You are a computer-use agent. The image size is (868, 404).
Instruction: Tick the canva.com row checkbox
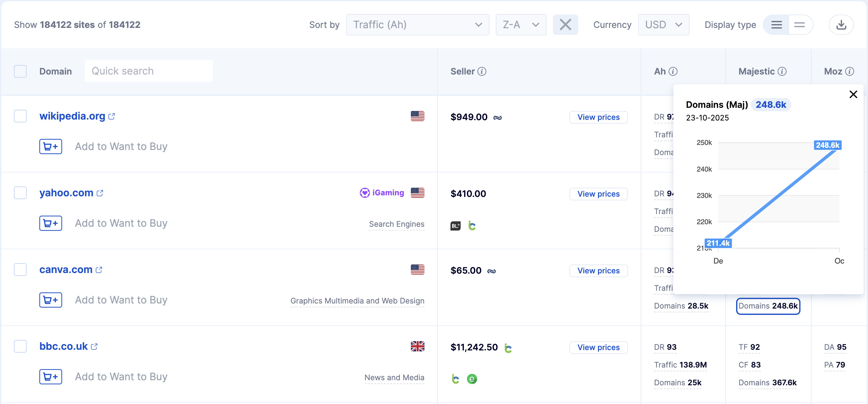pos(20,269)
